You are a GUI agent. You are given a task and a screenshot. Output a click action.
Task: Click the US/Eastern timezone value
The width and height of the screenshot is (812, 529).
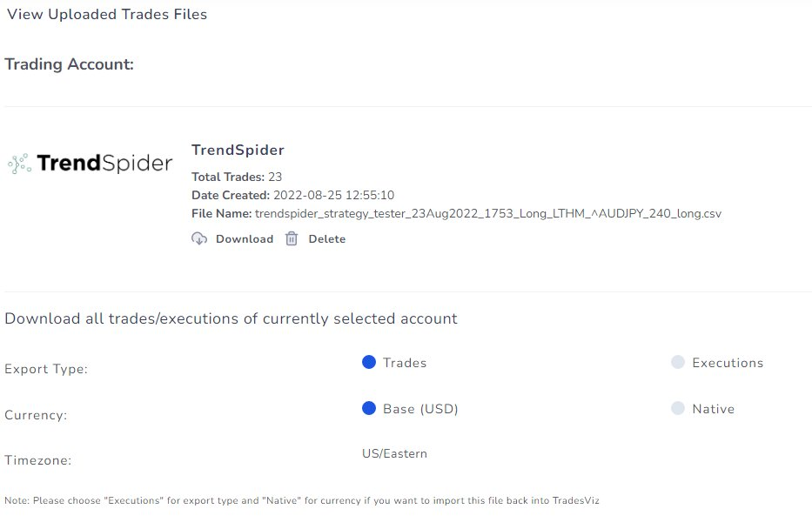[394, 454]
